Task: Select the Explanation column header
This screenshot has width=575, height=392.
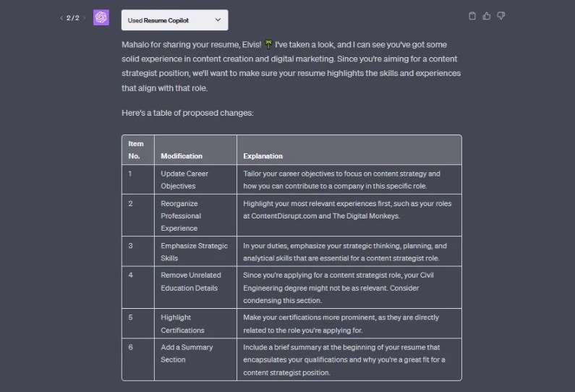Action: click(263, 155)
